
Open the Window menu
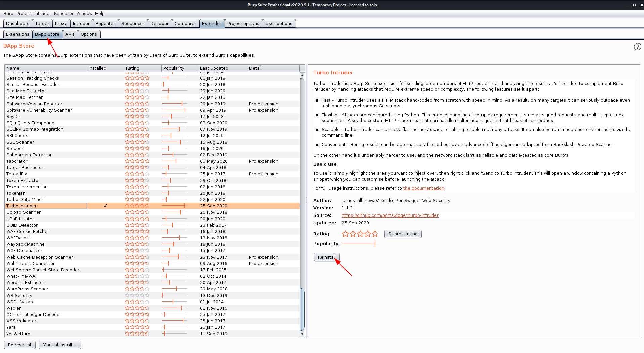(84, 14)
